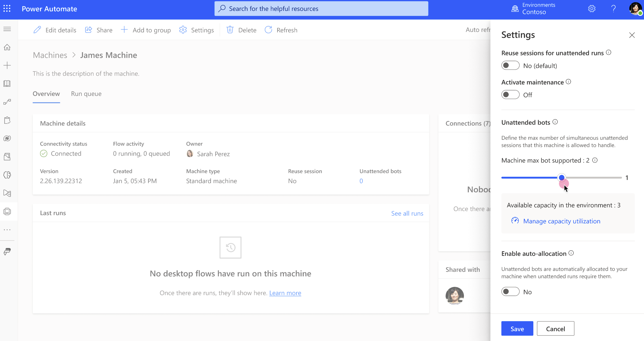Toggle Reuse sessions for unattended runs
Image resolution: width=644 pixels, height=341 pixels.
510,65
